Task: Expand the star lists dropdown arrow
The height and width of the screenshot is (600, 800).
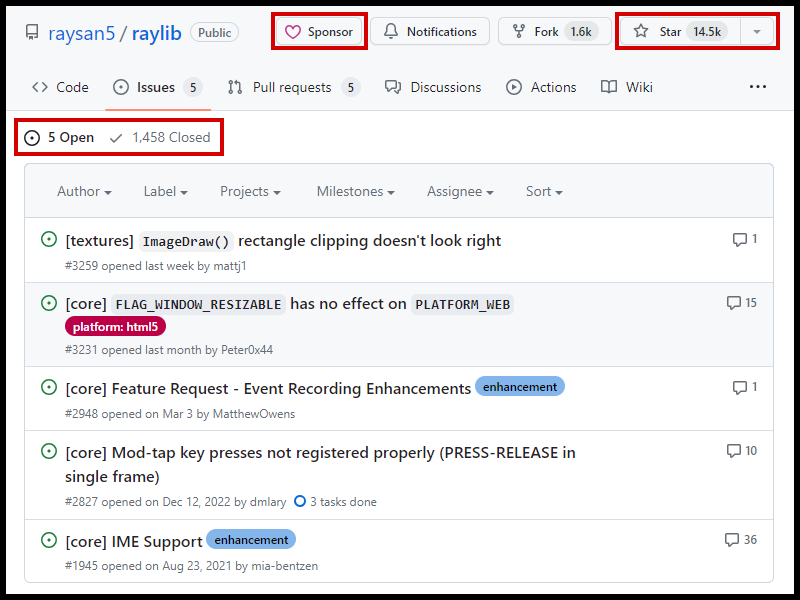Action: (x=757, y=32)
